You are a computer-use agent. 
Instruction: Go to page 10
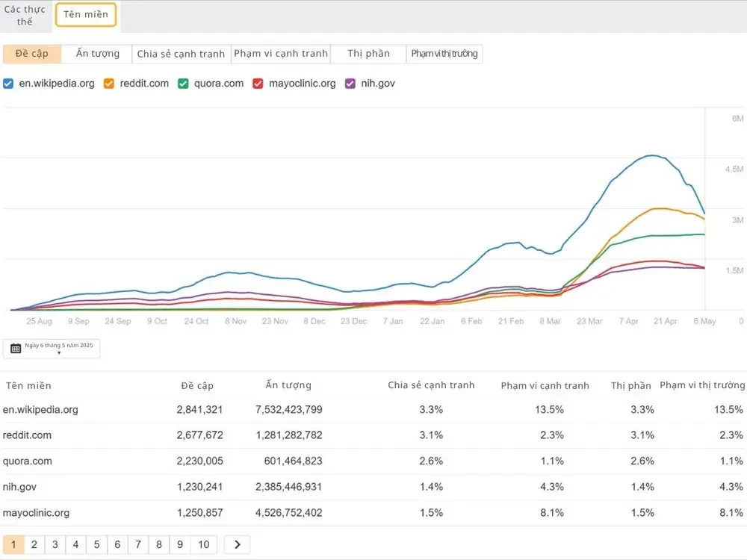point(203,544)
